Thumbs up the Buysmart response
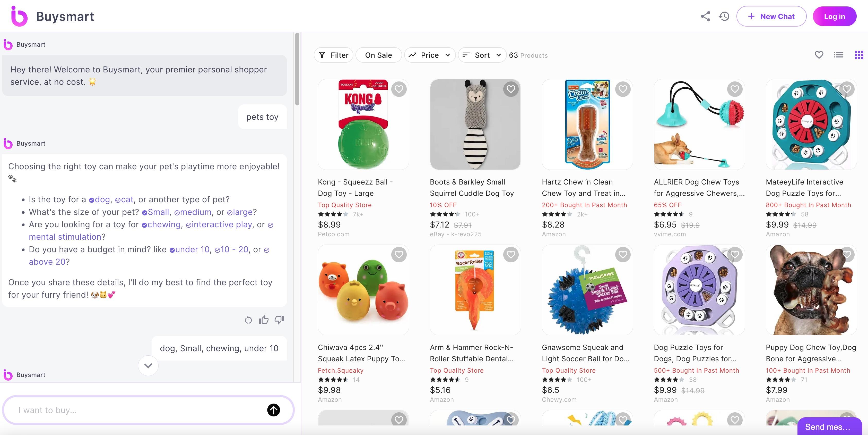868x435 pixels. [264, 320]
